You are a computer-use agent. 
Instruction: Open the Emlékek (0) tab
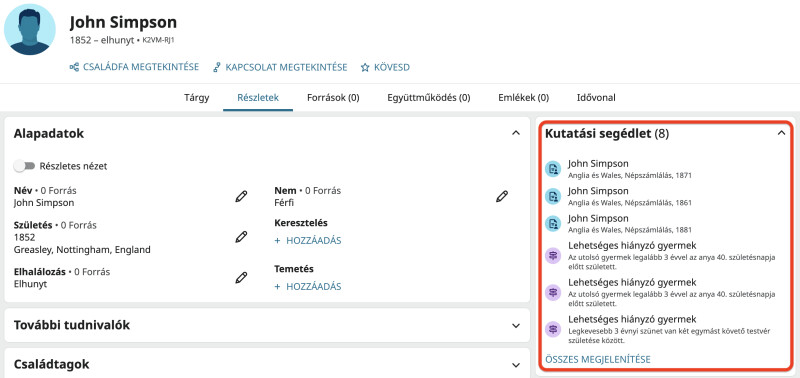(523, 97)
